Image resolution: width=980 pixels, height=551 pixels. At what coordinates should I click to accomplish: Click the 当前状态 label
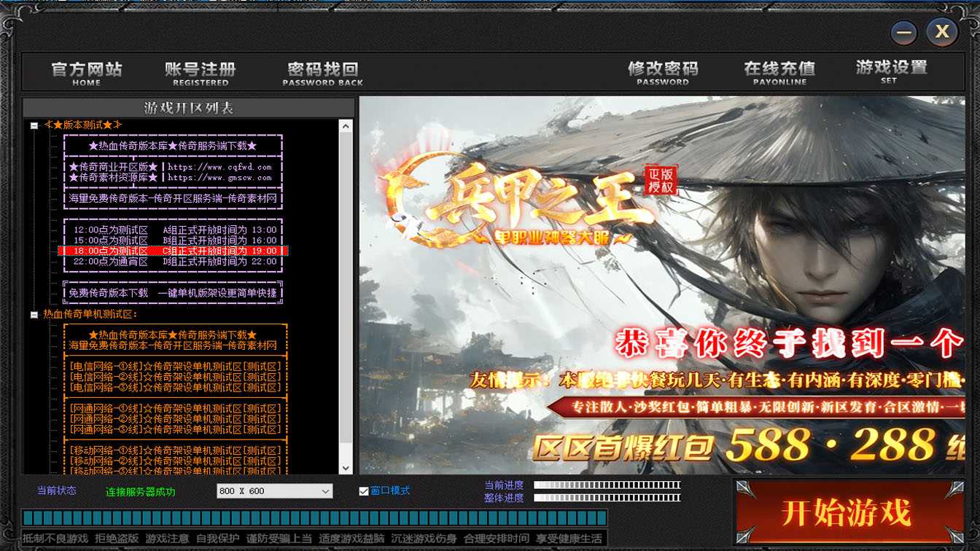coord(57,491)
